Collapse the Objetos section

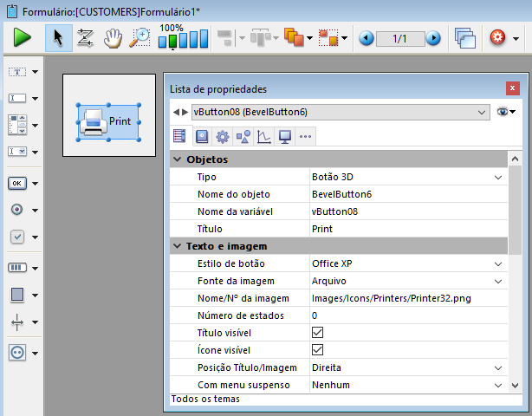click(177, 159)
